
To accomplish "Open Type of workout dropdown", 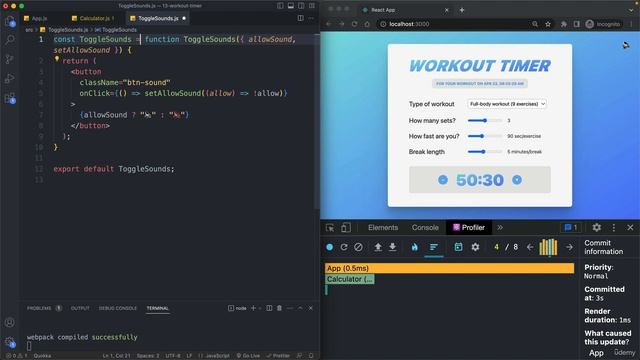I will coord(507,104).
